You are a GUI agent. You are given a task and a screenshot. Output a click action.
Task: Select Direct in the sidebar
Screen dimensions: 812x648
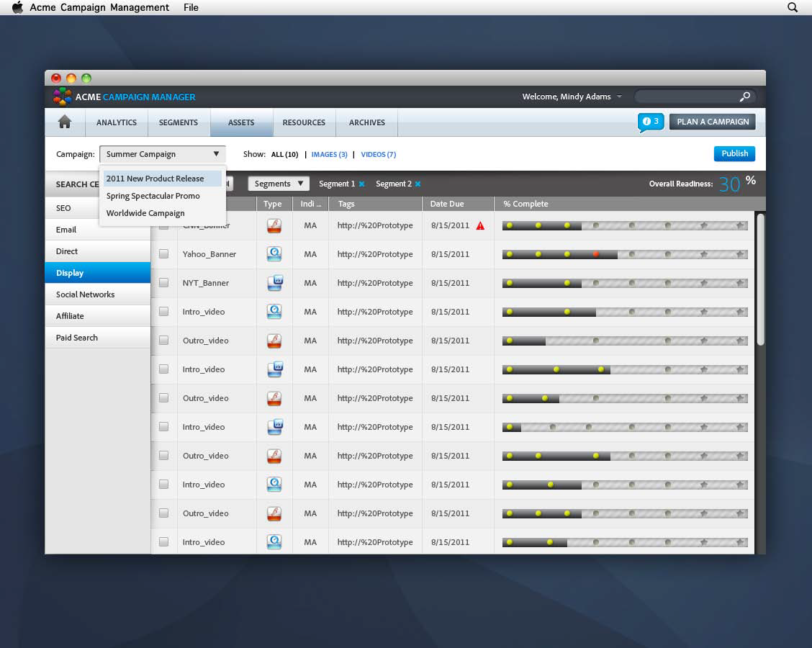pyautogui.click(x=98, y=251)
